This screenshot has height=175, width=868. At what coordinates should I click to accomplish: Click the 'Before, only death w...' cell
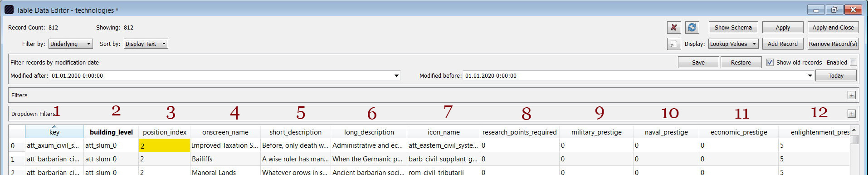[296, 145]
